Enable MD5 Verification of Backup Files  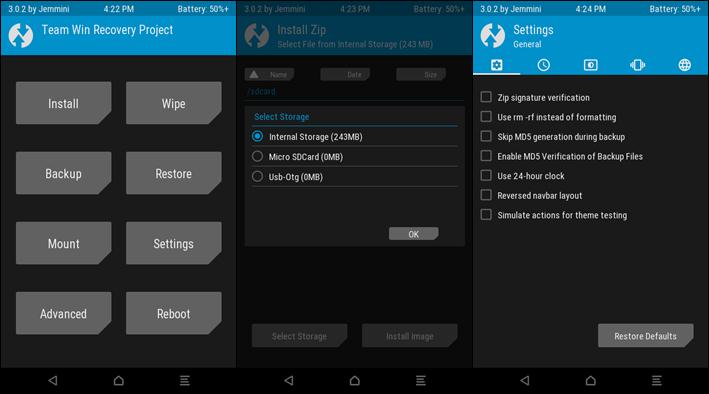click(x=486, y=156)
